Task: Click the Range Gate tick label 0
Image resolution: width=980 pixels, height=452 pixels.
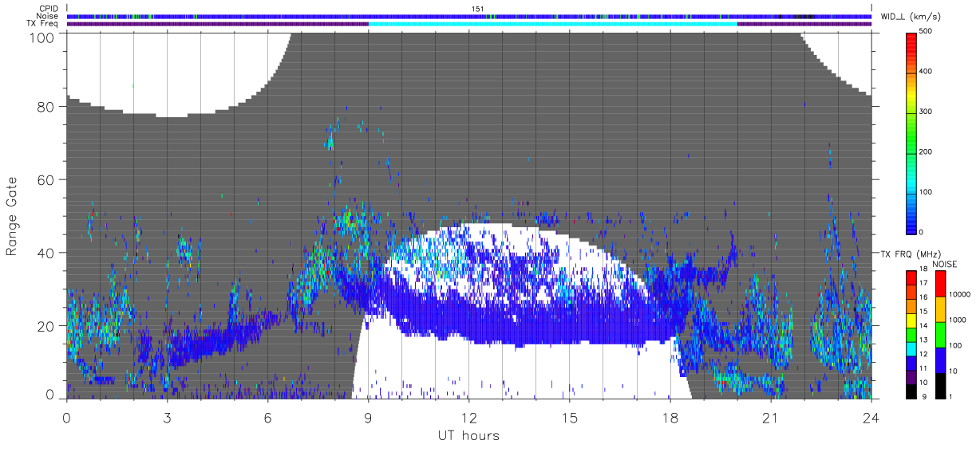Action: [x=49, y=394]
